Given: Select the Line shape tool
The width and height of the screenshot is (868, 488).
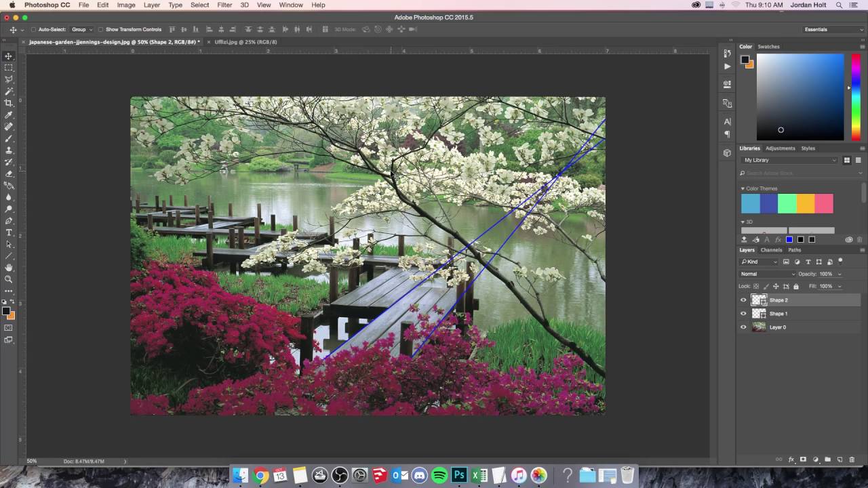Looking at the screenshot, I should tap(9, 256).
